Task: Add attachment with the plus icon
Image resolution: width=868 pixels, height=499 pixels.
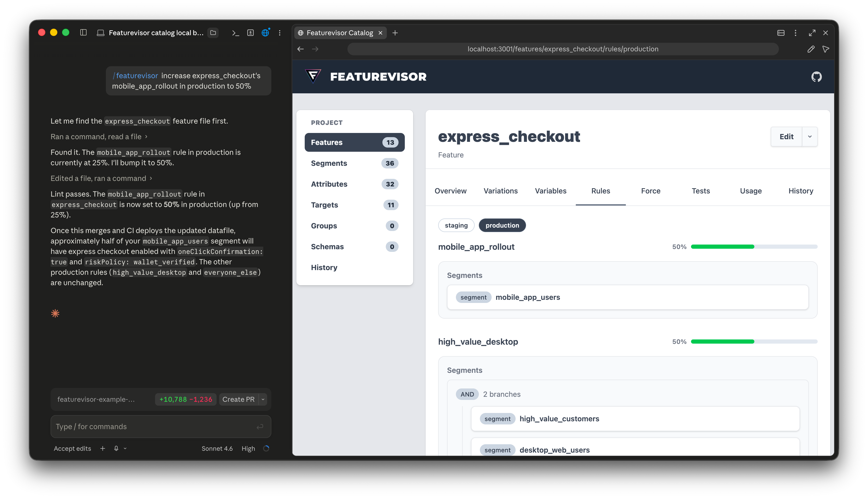Action: click(102, 448)
